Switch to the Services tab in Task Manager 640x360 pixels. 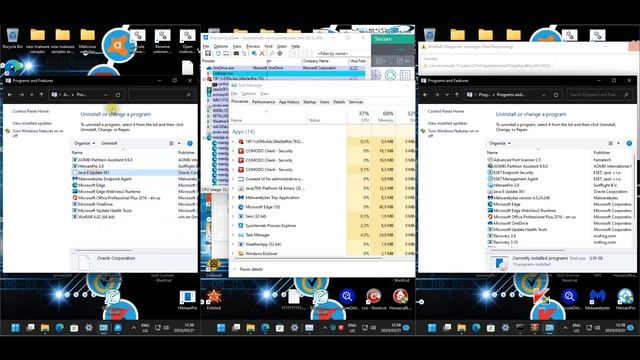[356, 102]
